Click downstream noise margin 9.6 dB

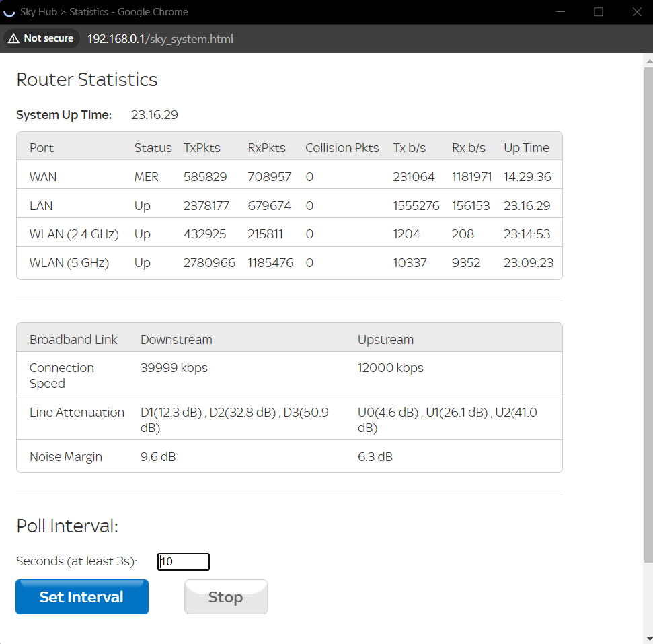158,457
